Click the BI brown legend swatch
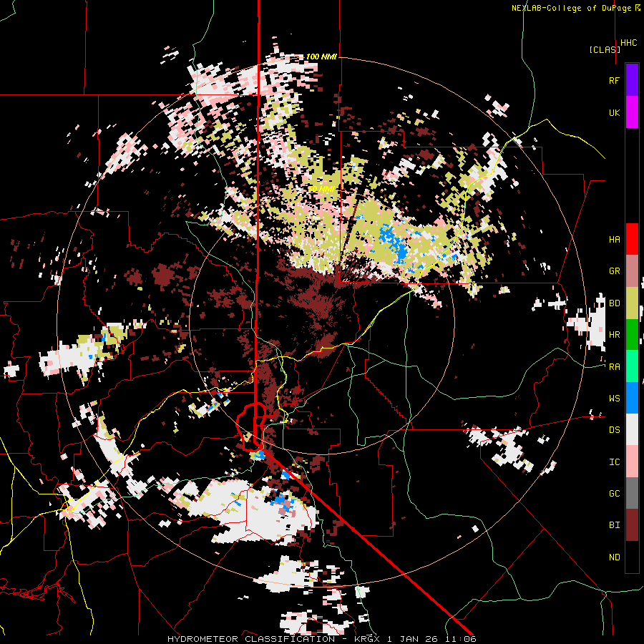This screenshot has width=644, height=644. coord(632,525)
